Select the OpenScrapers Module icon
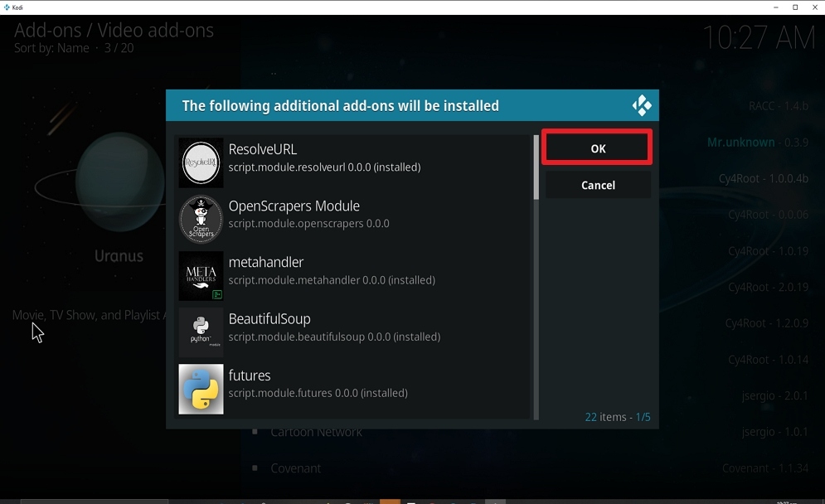Image resolution: width=825 pixels, height=504 pixels. point(201,220)
